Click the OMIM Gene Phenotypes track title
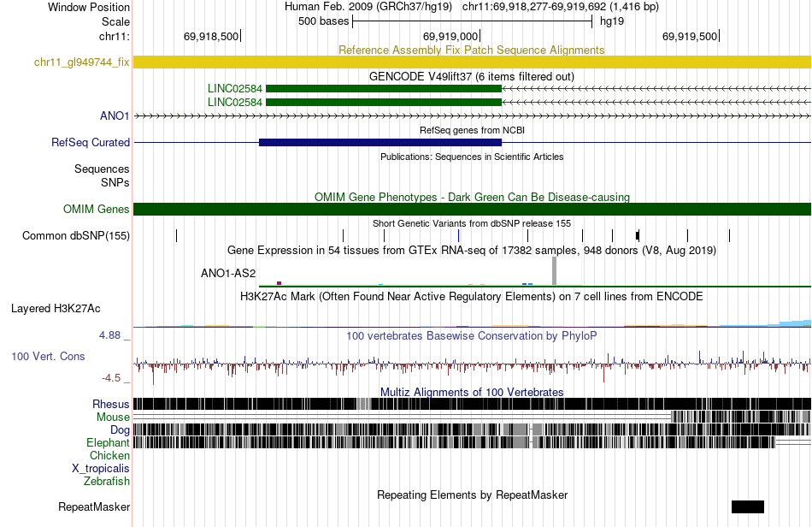This screenshot has height=527, width=812. coord(473,198)
